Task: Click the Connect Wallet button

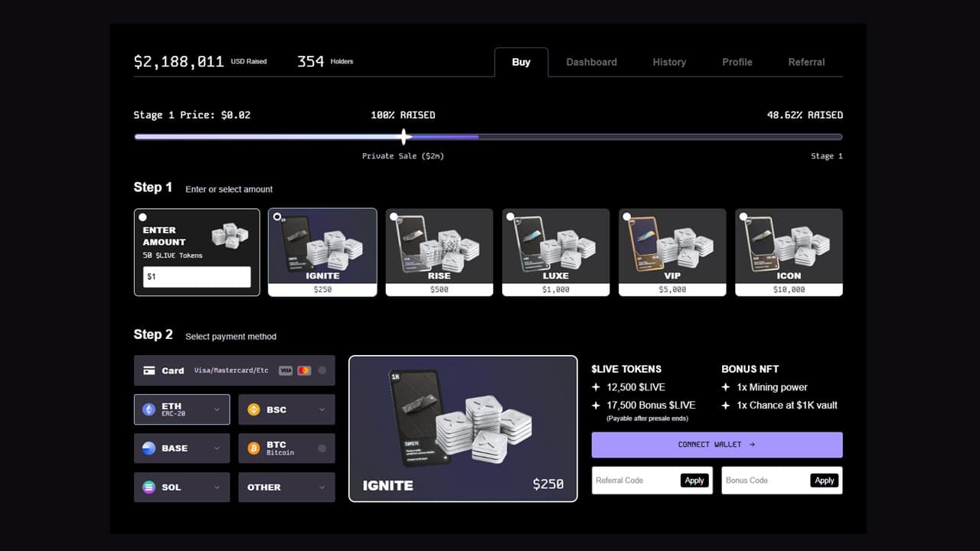Action: pyautogui.click(x=717, y=445)
